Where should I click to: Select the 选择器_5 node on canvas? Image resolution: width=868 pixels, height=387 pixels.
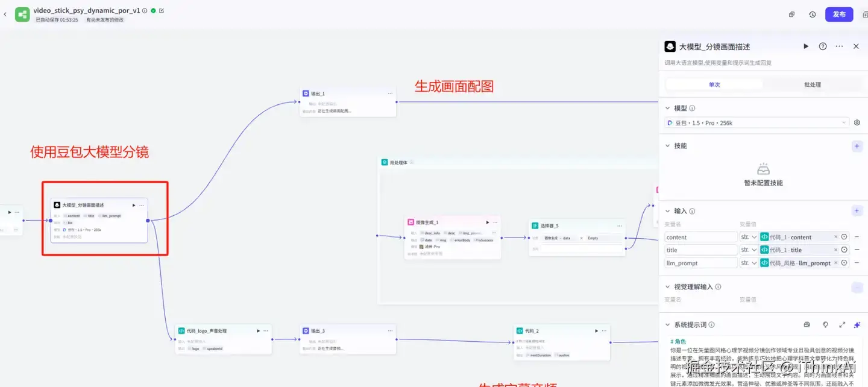click(577, 238)
